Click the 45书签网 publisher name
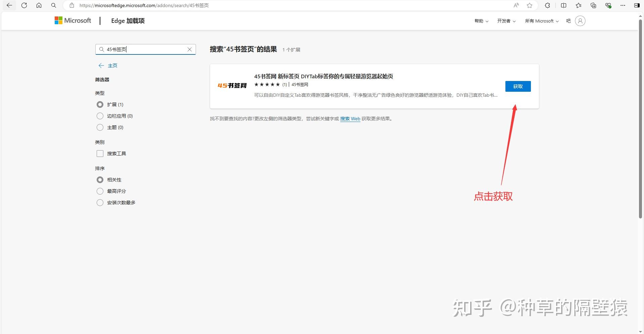 300,85
